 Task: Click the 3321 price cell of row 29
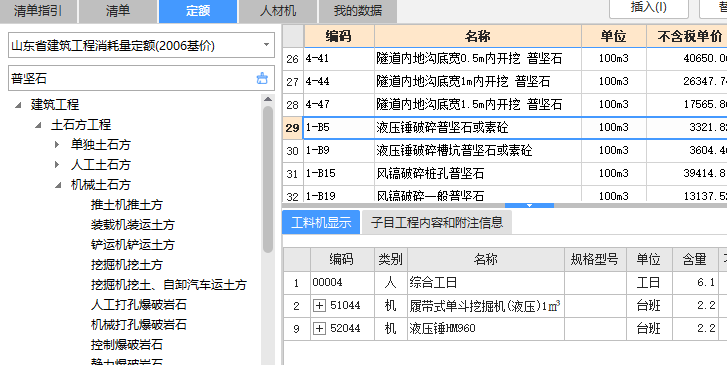[x=687, y=128]
